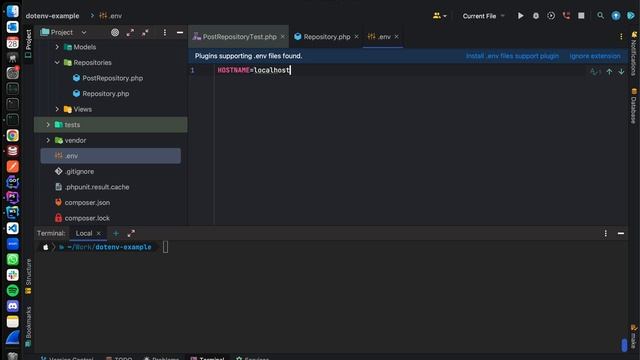640x360 pixels.
Task: Close the .env editor tab
Action: pyautogui.click(x=396, y=37)
